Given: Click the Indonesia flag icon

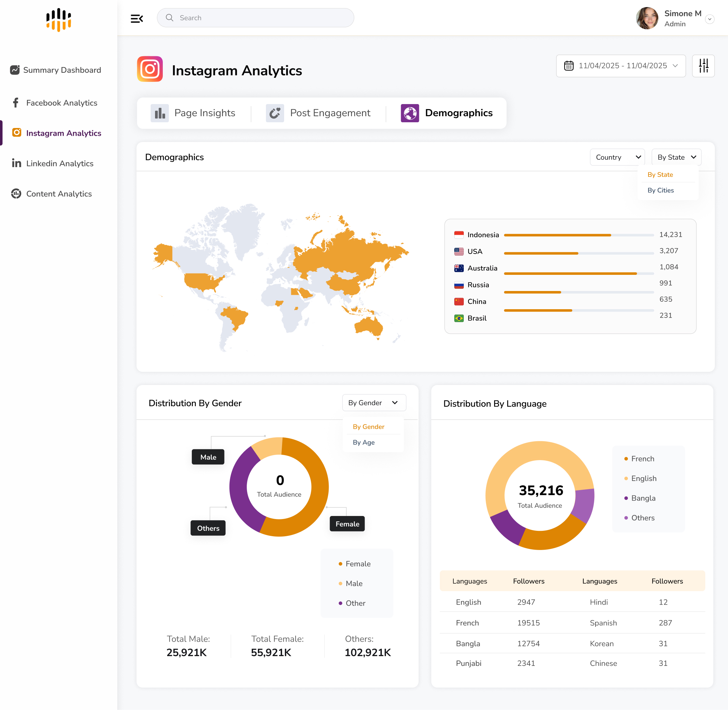Looking at the screenshot, I should 459,234.
